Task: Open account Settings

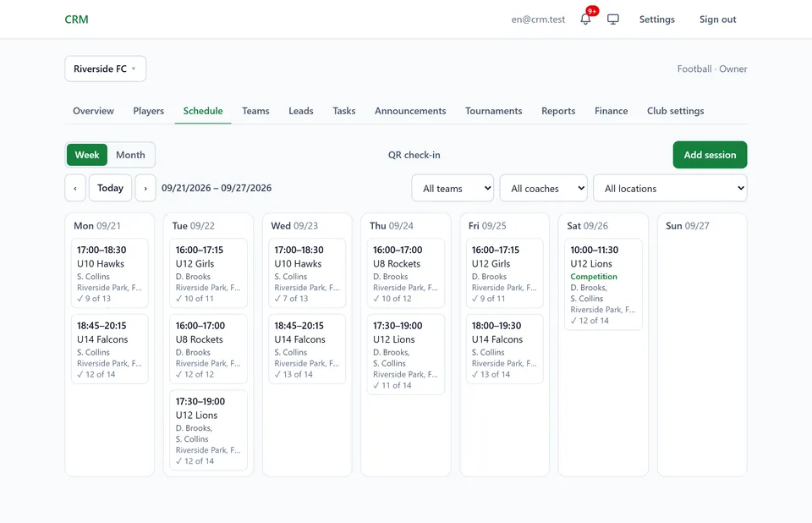Action: [656, 19]
